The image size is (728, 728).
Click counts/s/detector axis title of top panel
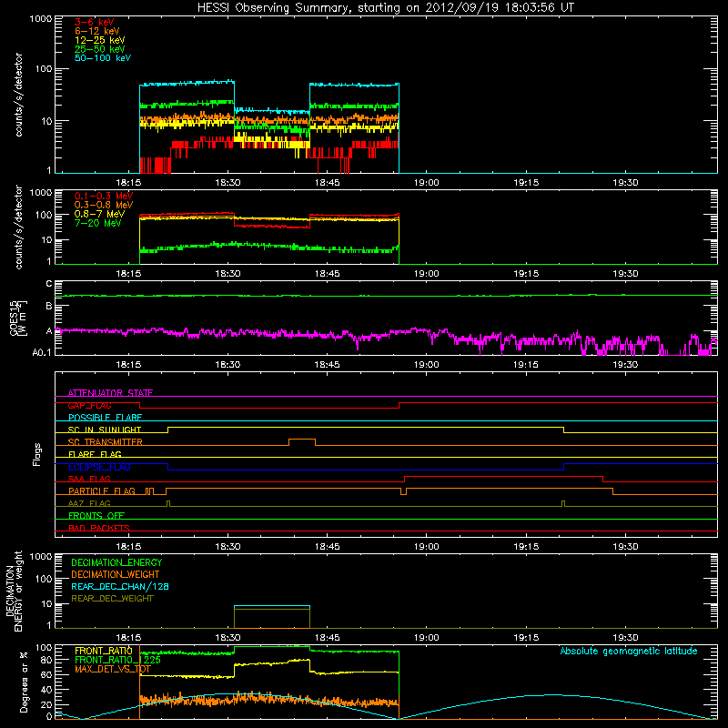(18, 95)
